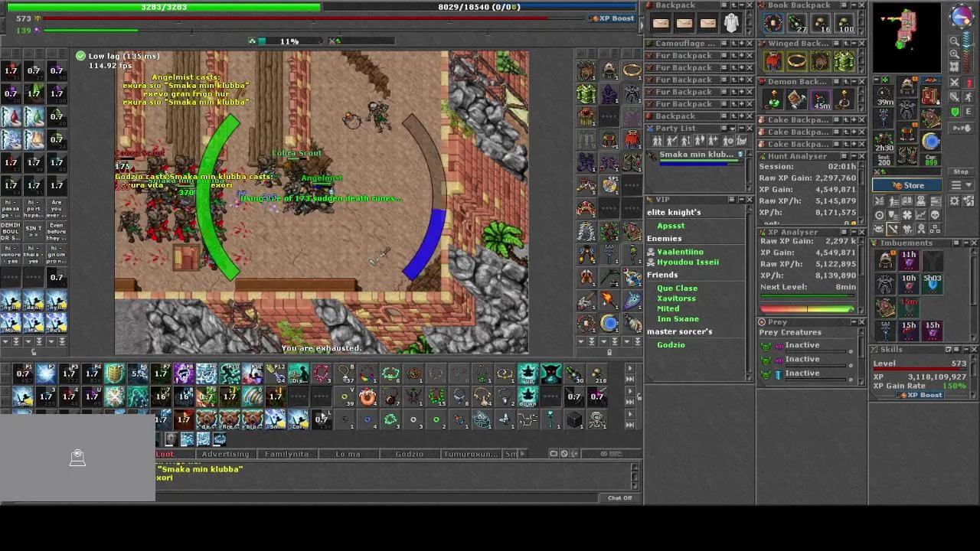Select the item stack of 27 in Book Backpack

coord(797,22)
